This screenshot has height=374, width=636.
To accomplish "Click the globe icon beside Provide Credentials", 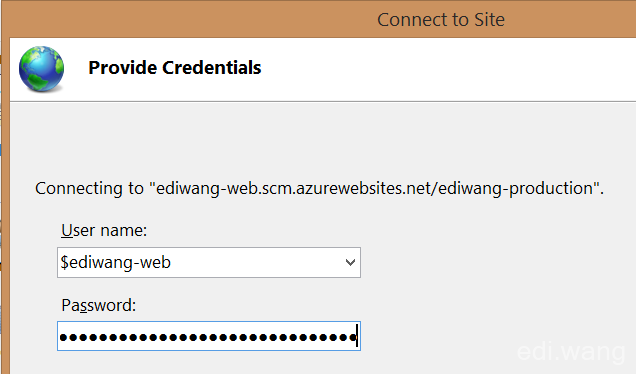I will coord(41,69).
